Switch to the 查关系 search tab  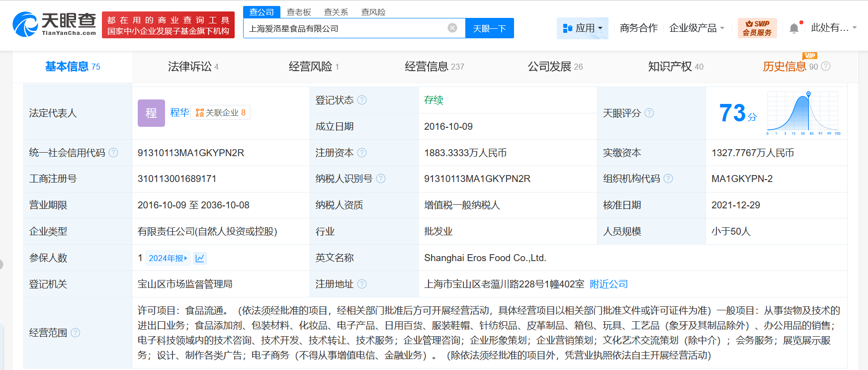336,12
